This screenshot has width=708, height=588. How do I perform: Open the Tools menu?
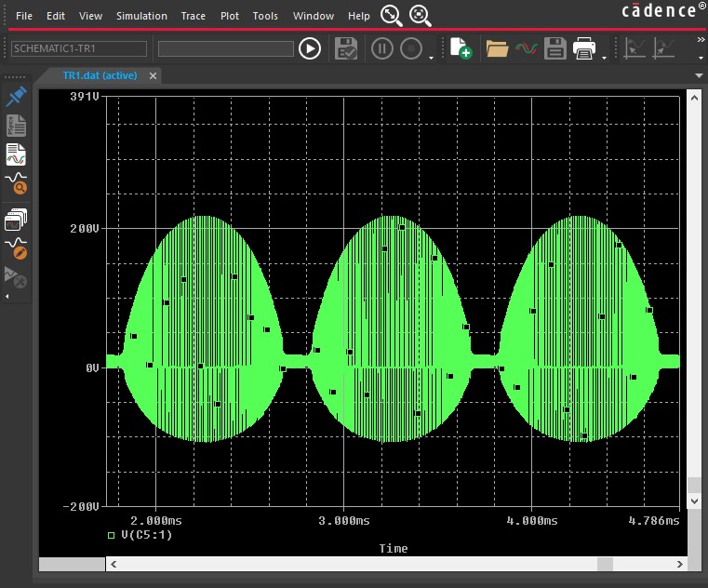(265, 16)
